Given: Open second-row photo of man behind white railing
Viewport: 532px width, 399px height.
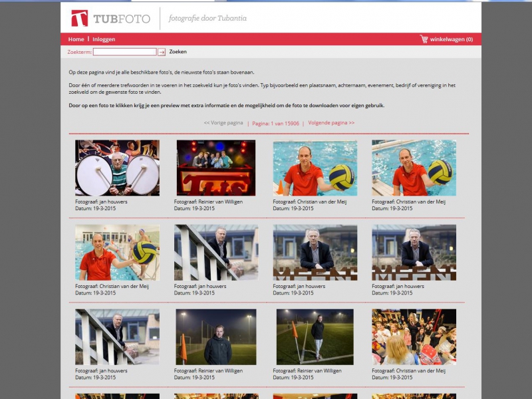Looking at the screenshot, I should pyautogui.click(x=215, y=252).
